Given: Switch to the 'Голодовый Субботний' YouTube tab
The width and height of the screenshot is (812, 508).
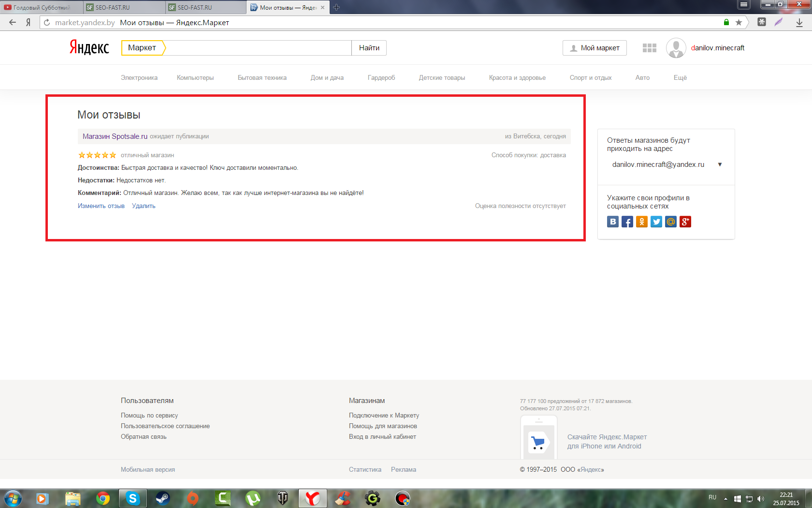Looking at the screenshot, I should (x=42, y=7).
